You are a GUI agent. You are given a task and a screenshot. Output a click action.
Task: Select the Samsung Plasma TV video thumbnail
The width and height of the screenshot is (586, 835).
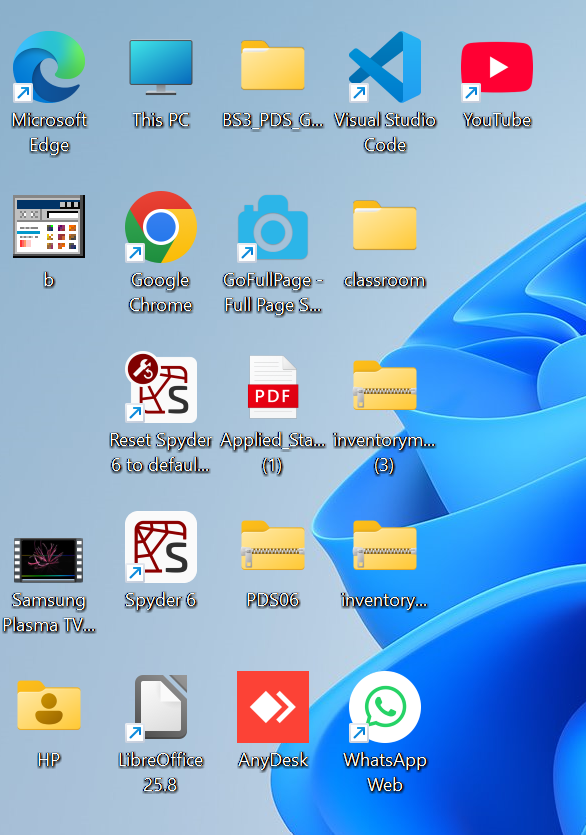pyautogui.click(x=48, y=559)
